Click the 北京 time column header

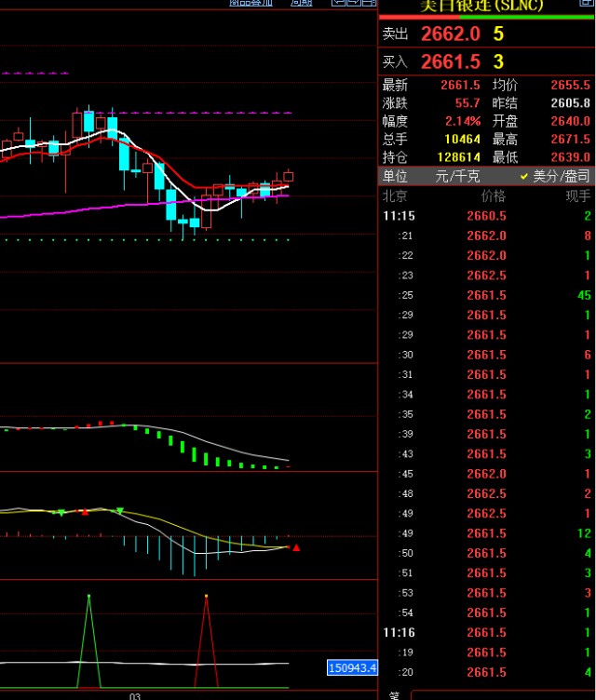click(395, 196)
